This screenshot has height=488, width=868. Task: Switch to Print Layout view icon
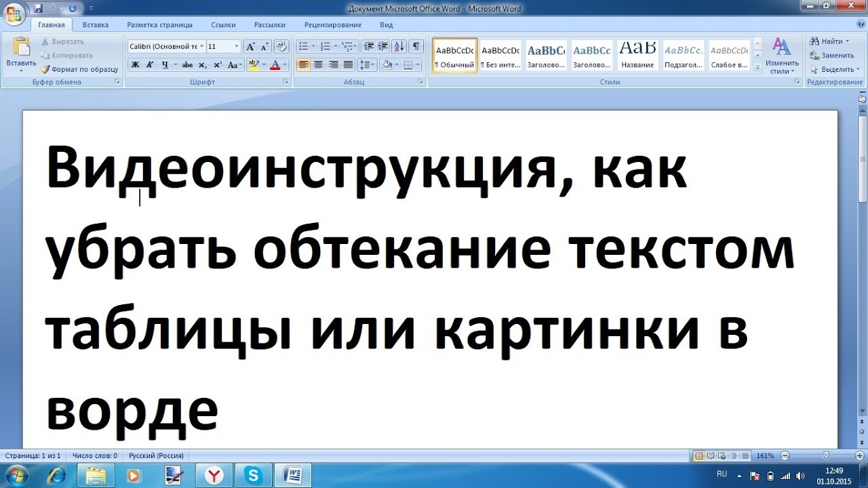[x=699, y=456]
